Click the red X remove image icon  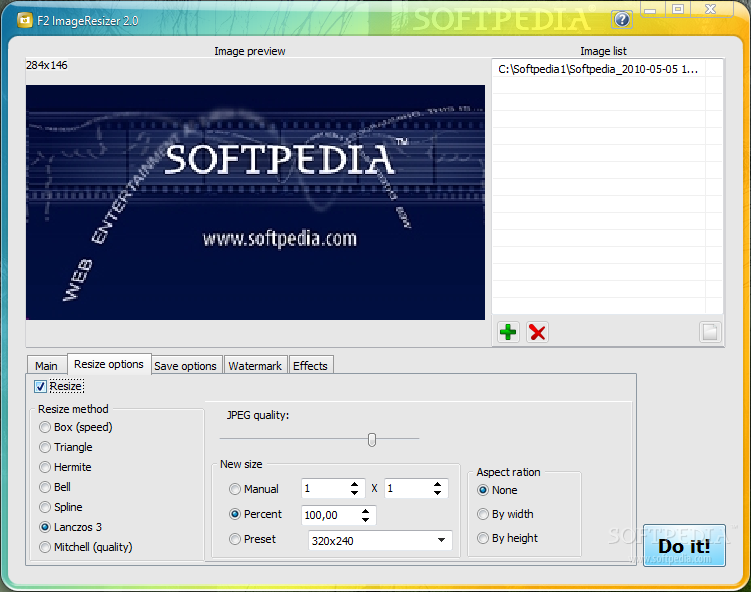537,332
